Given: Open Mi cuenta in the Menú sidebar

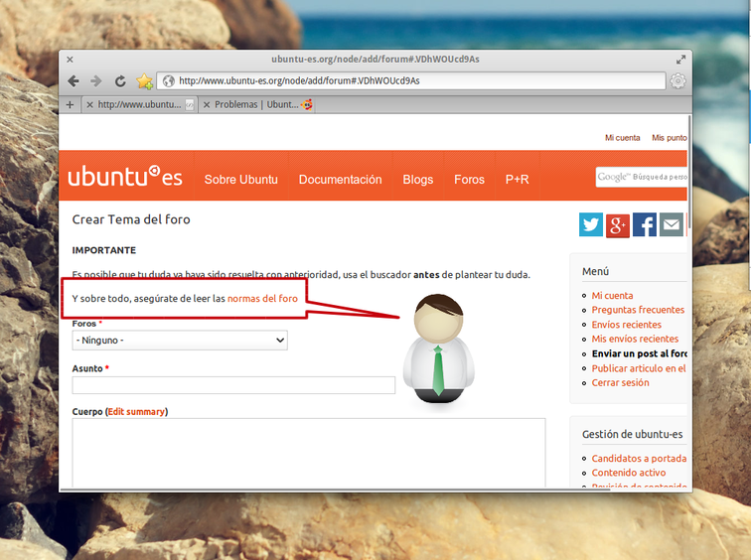Looking at the screenshot, I should click(612, 295).
